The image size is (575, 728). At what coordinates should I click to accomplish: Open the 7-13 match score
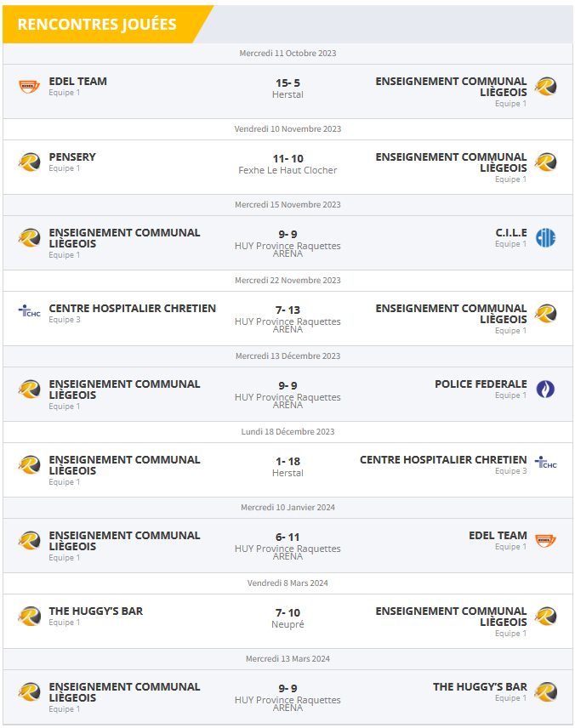tap(287, 310)
